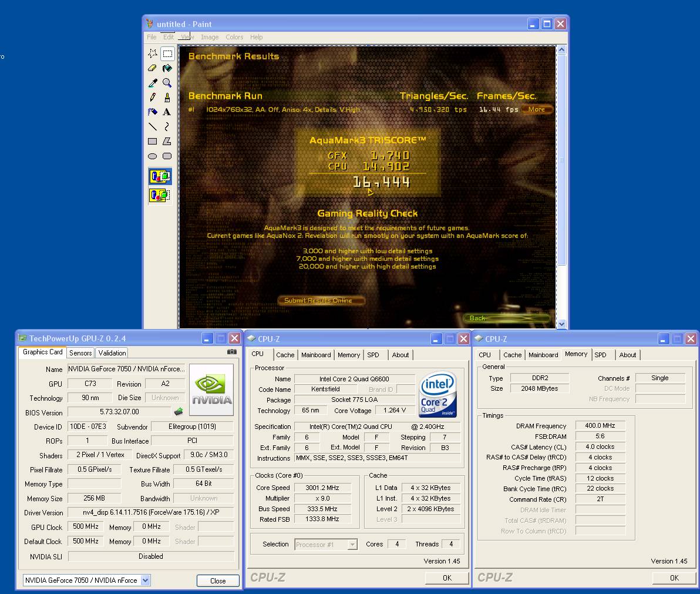The image size is (700, 594).
Task: Open SPD tab in second CPU-Z window
Action: [x=600, y=355]
